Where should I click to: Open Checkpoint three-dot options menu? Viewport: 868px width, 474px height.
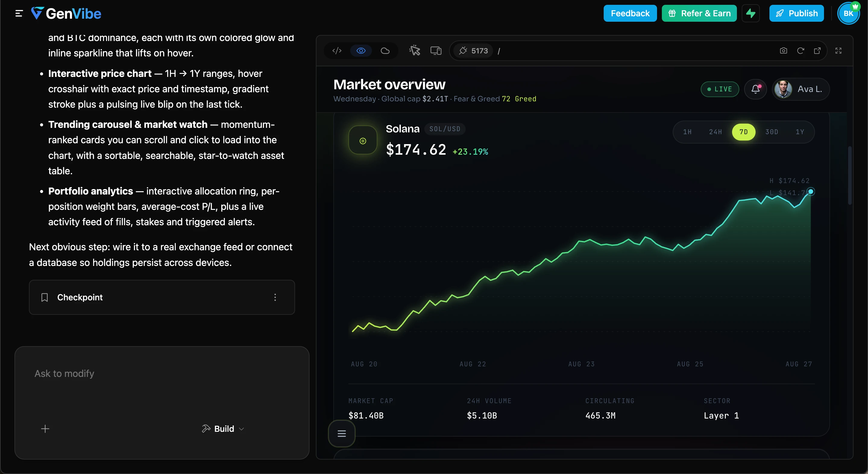pyautogui.click(x=275, y=297)
